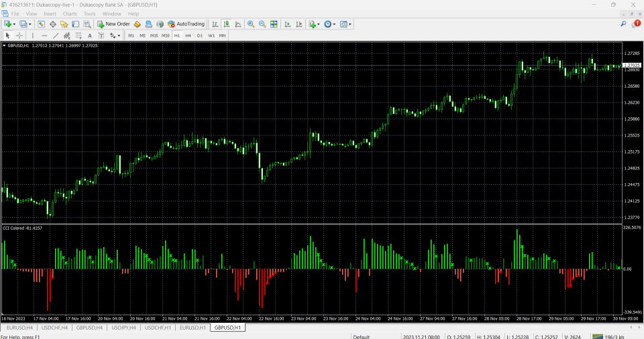Image resolution: width=644 pixels, height=339 pixels.
Task: Open the Tools menu
Action: 89,13
